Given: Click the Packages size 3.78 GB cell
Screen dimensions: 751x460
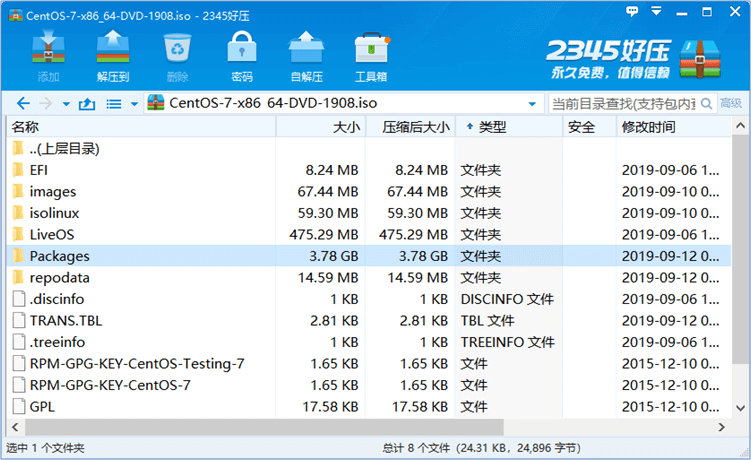Looking at the screenshot, I should click(333, 256).
